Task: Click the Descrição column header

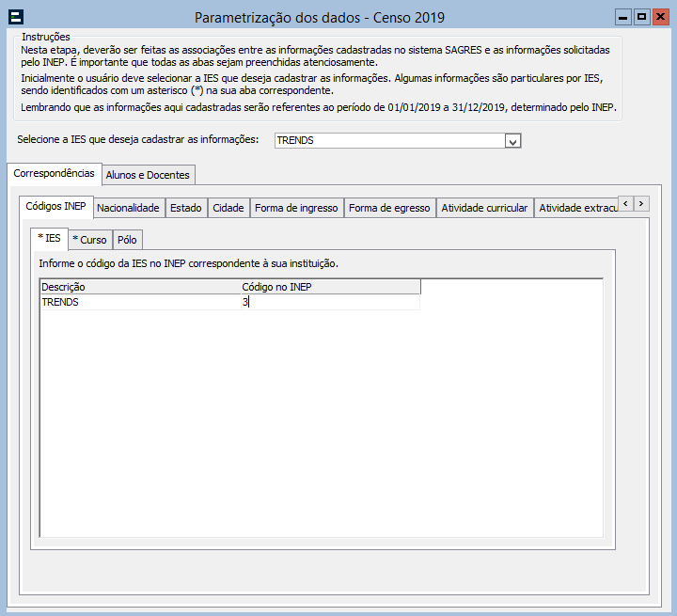Action: (x=139, y=287)
